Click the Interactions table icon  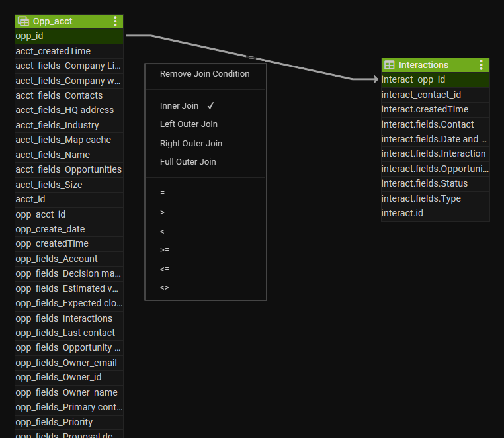pyautogui.click(x=390, y=65)
